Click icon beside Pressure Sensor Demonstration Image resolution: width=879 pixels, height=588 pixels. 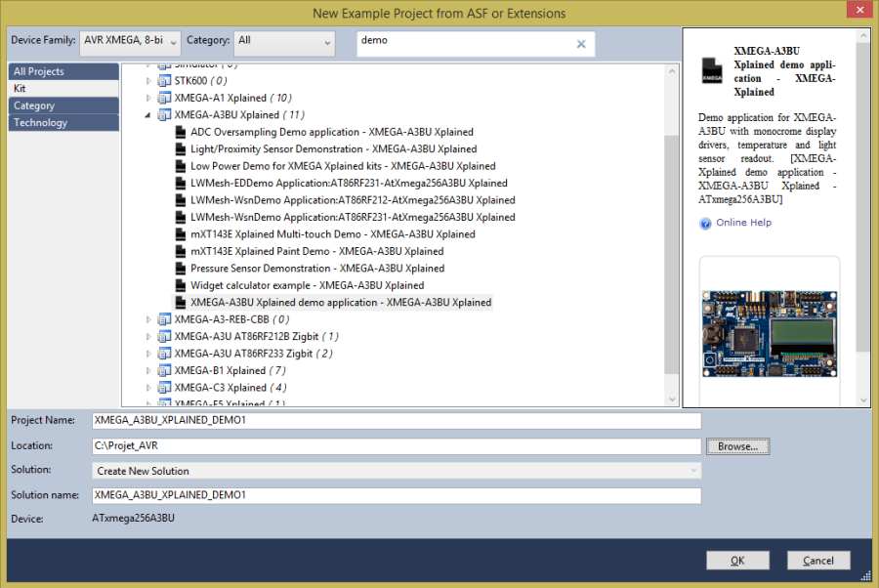click(181, 269)
